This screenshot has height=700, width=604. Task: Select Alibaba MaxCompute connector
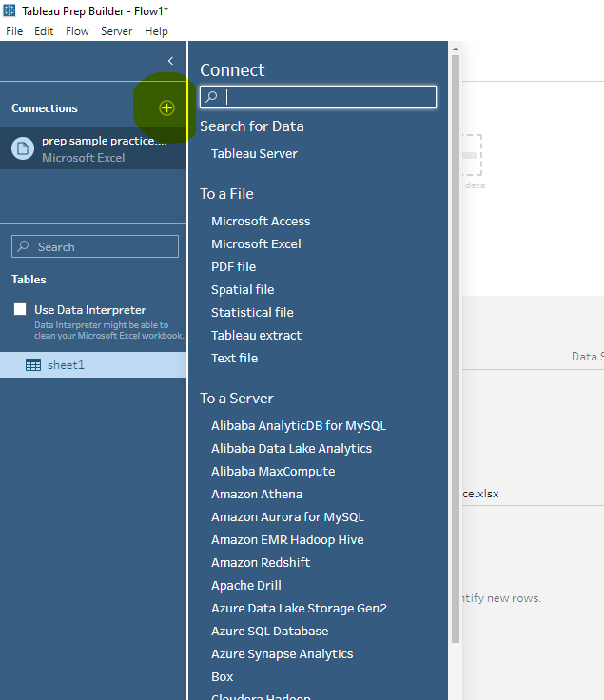click(273, 472)
